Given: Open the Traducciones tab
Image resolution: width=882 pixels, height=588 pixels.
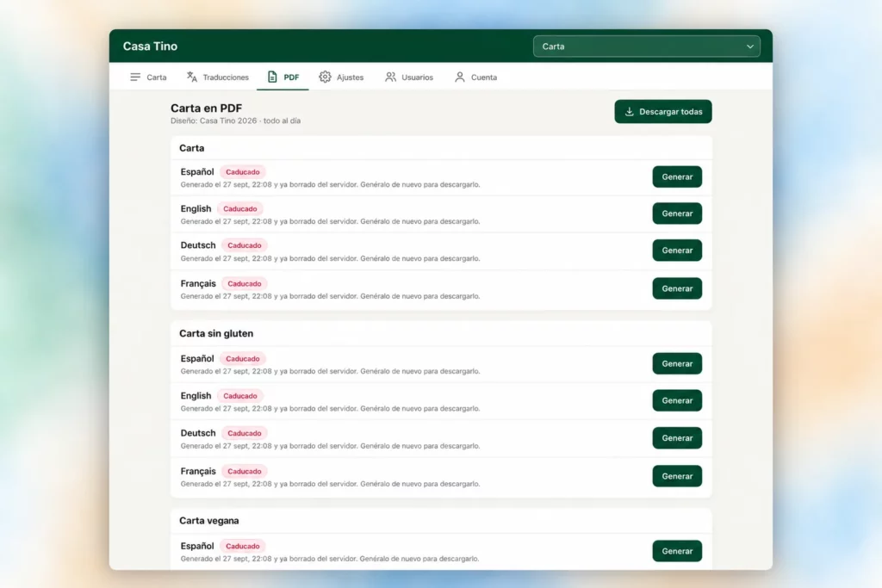Looking at the screenshot, I should 218,77.
